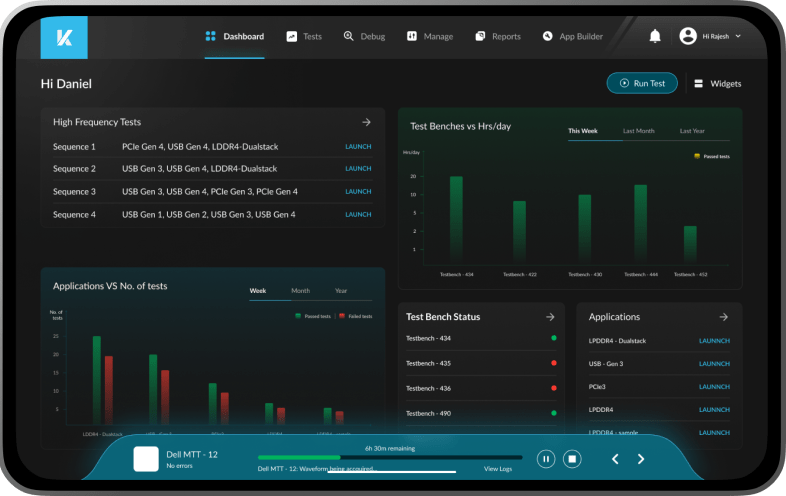Launch PCIe3 application

(714, 387)
